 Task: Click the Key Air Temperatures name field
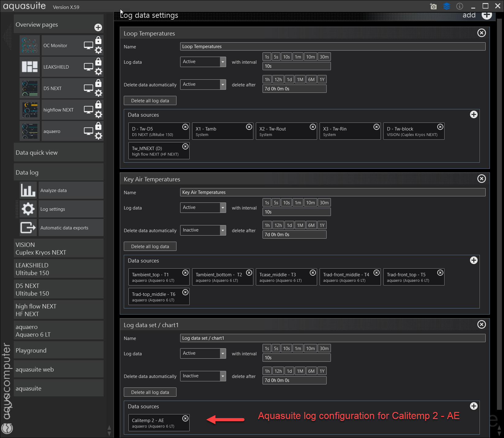(x=332, y=192)
